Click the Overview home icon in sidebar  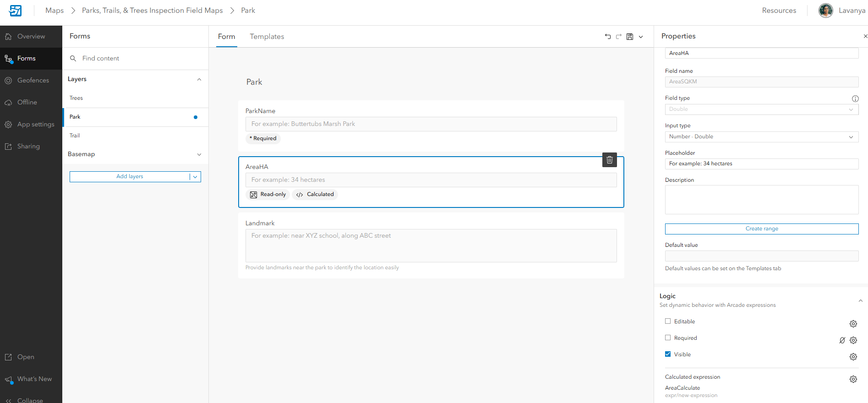click(x=8, y=37)
